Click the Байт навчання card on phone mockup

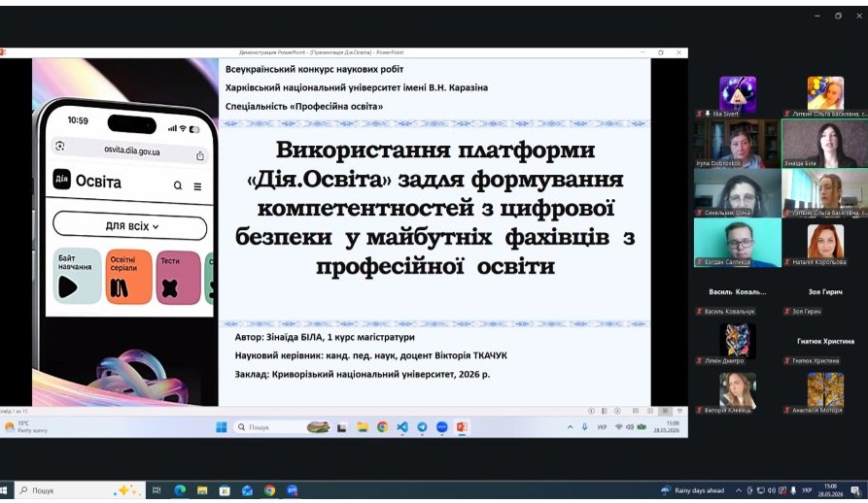(77, 276)
